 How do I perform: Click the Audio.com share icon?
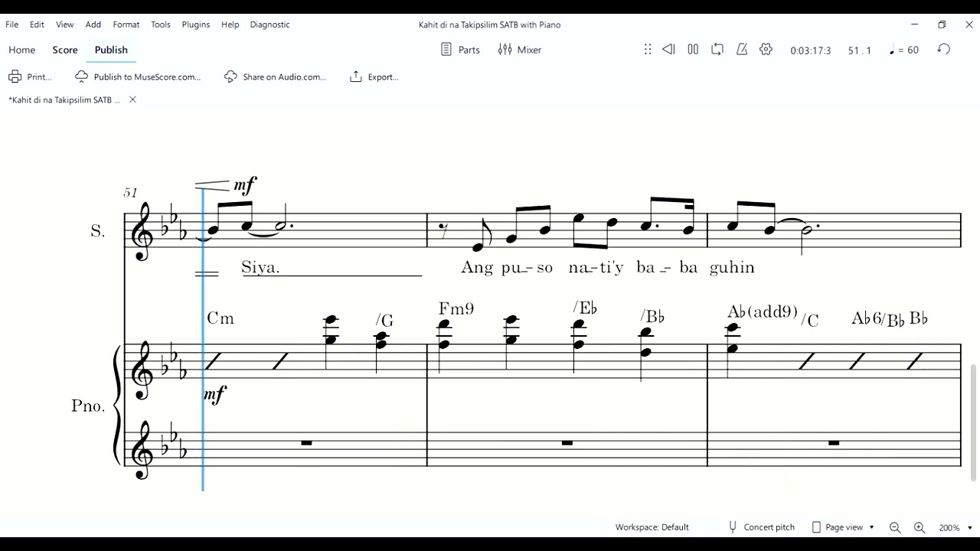[230, 77]
